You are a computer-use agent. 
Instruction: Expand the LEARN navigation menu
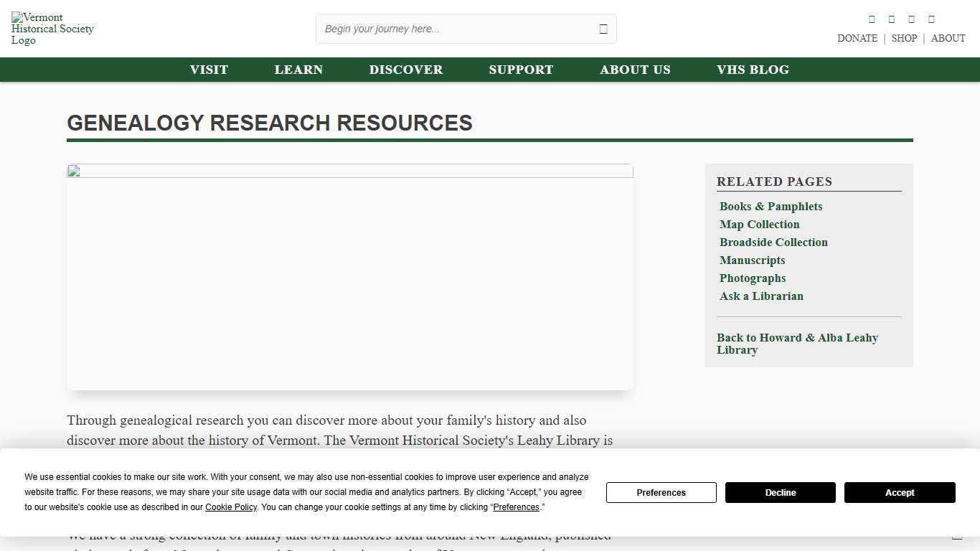298,70
